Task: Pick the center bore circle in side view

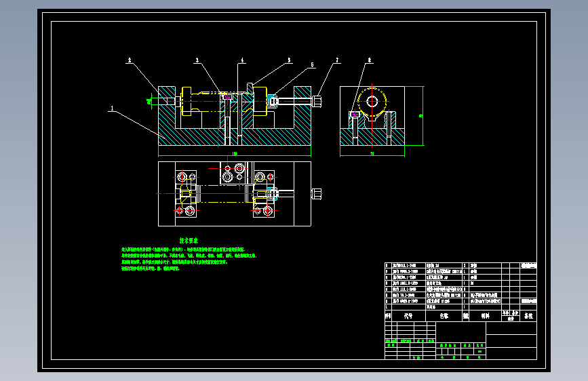Action: pyautogui.click(x=372, y=102)
